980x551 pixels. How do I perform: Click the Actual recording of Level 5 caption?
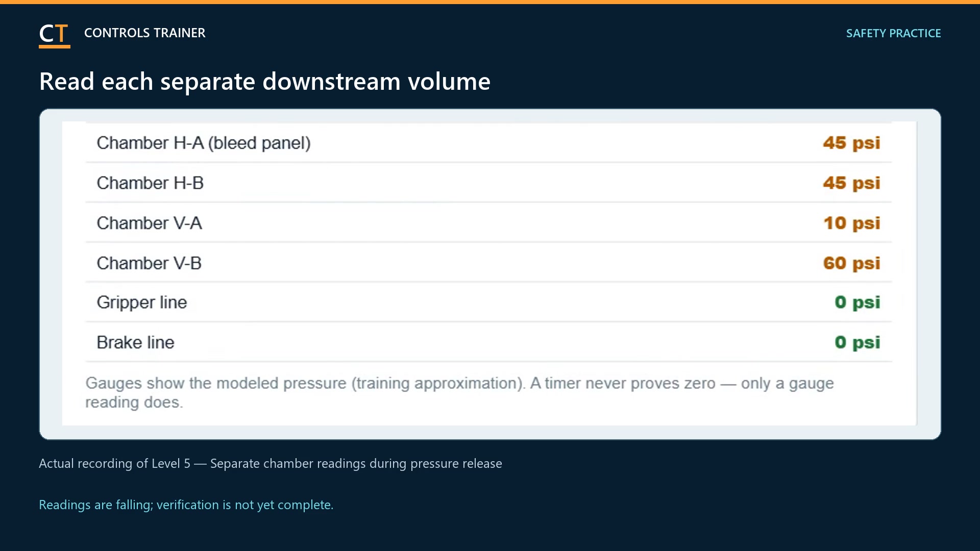[x=271, y=464]
